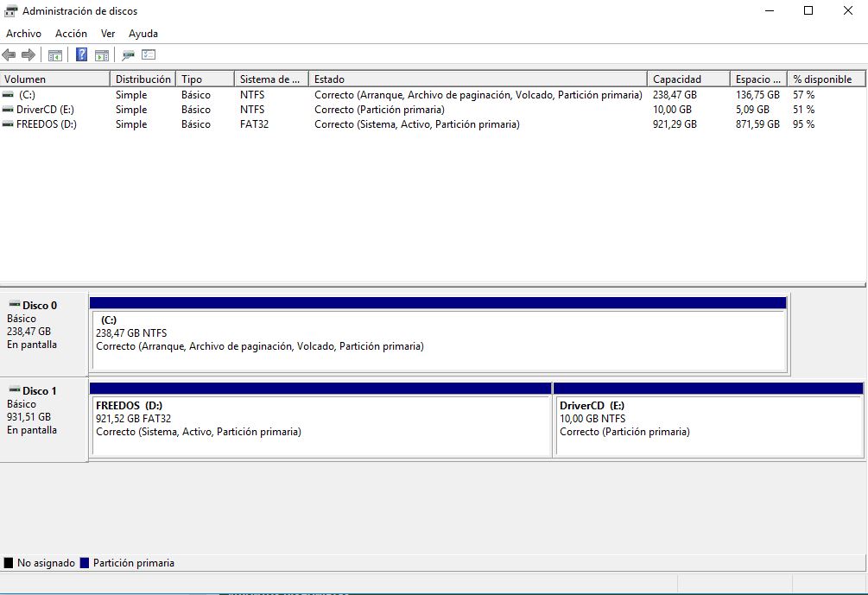This screenshot has height=595, width=868.
Task: Open the Ver menu
Action: tap(108, 34)
